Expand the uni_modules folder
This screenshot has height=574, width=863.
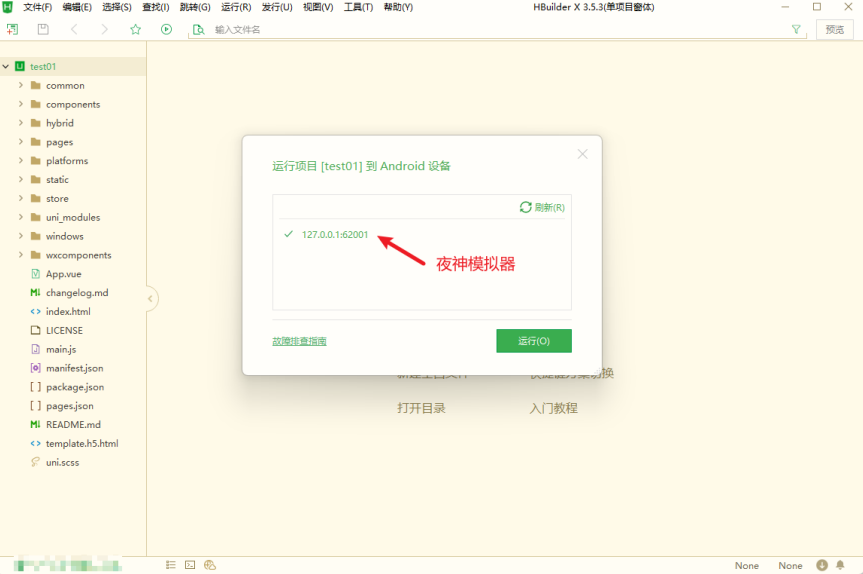tap(21, 217)
